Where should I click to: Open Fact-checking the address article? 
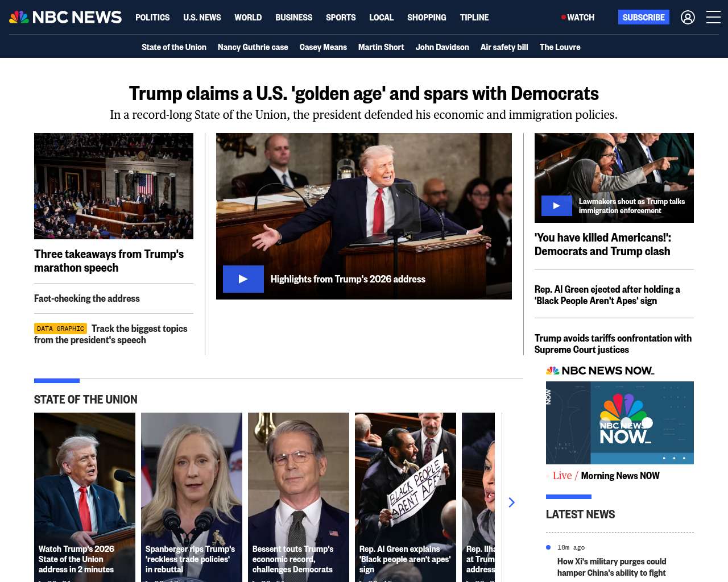pos(87,298)
